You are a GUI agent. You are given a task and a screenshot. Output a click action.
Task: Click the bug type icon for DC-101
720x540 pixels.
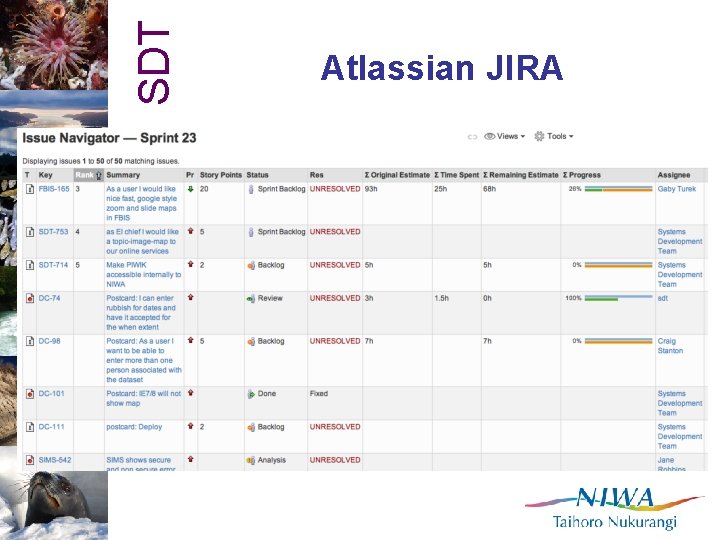pyautogui.click(x=30, y=394)
